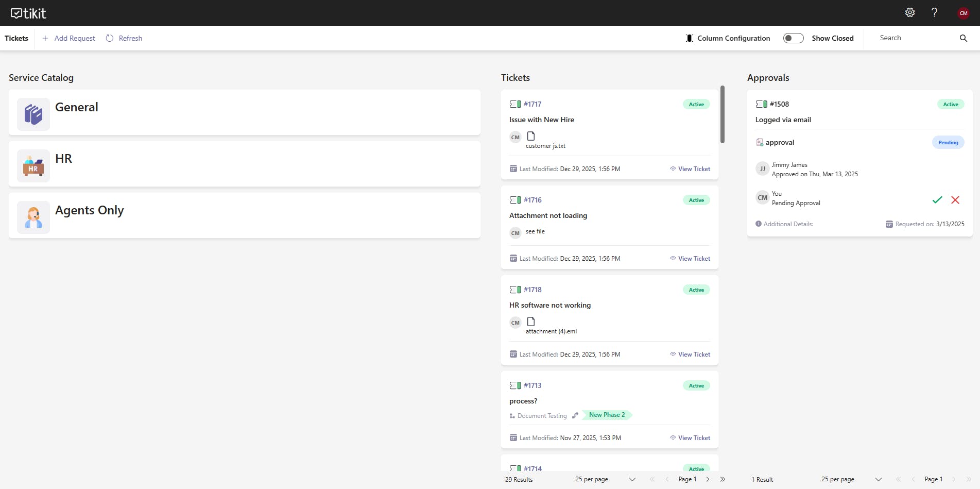This screenshot has width=980, height=489.
Task: Focus the Search input field
Action: click(x=912, y=38)
